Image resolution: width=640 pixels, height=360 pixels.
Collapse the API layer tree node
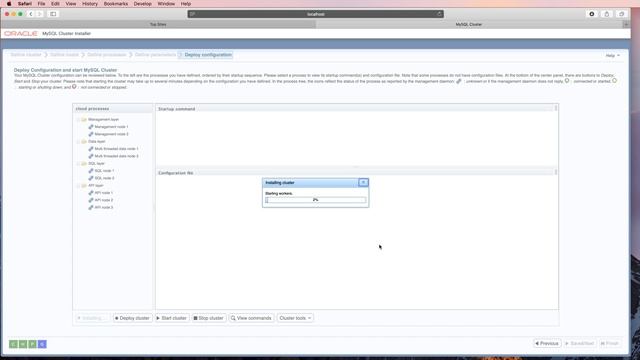tap(78, 186)
